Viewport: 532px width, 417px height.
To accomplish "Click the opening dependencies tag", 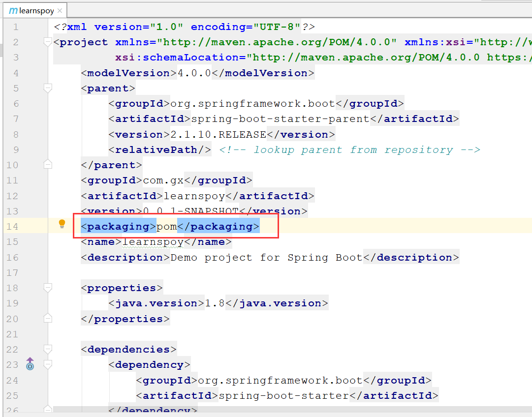I will tap(128, 350).
